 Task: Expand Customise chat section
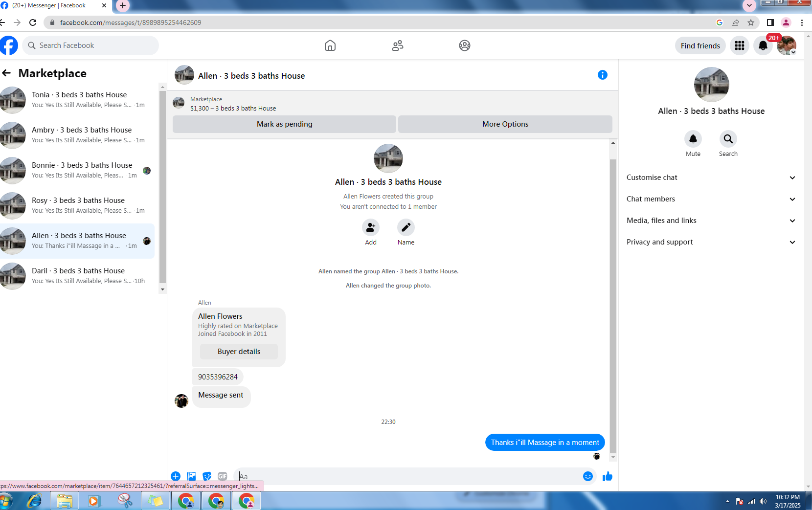(711, 177)
